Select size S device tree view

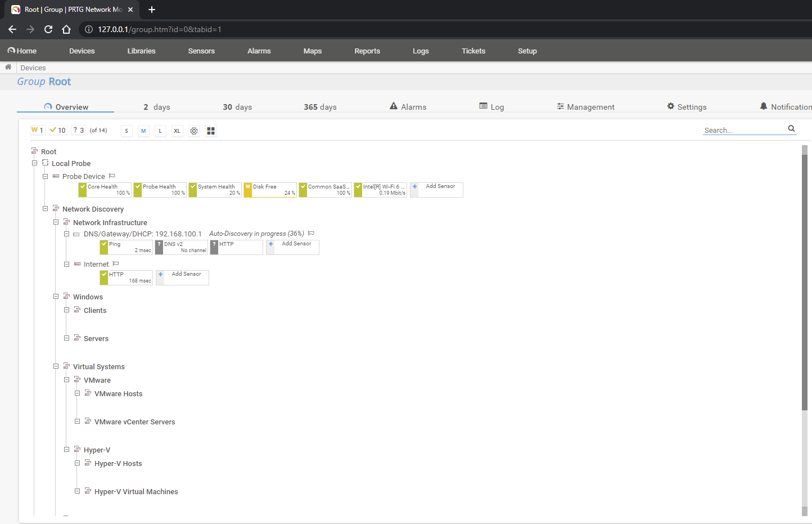point(127,131)
